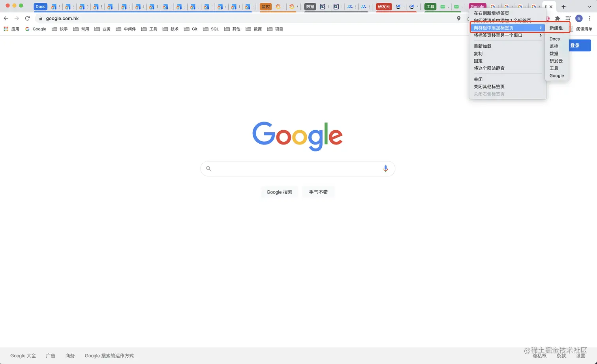
Task: Open Chrome's three-dot menu
Action: click(589, 19)
